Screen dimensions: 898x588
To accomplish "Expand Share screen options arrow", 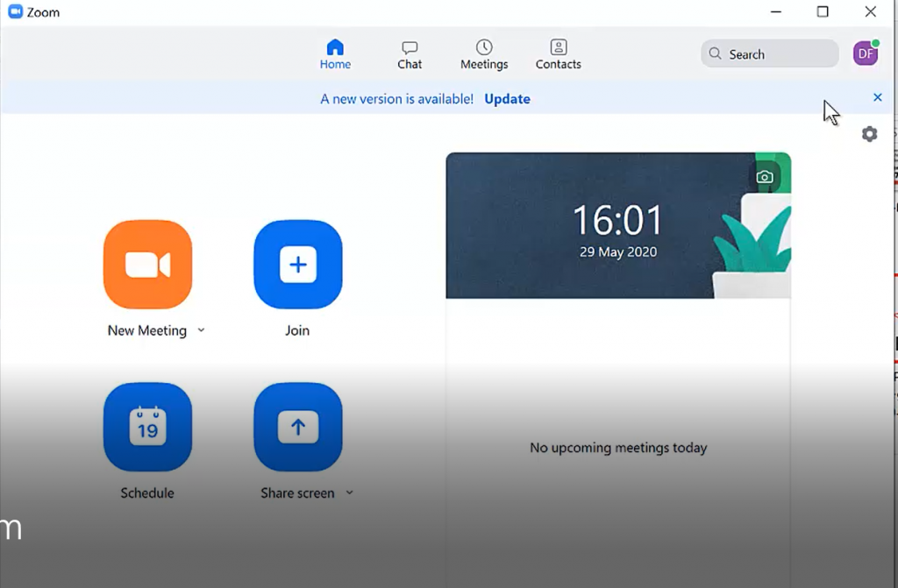I will point(349,492).
